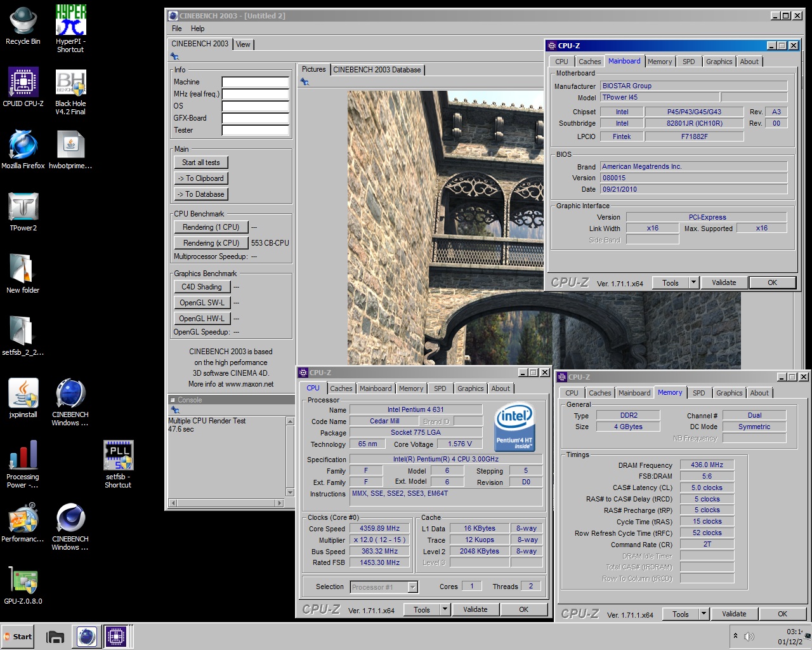Launch the GPU-Z.0.8.0 desktop icon
The image size is (812, 650).
click(23, 585)
